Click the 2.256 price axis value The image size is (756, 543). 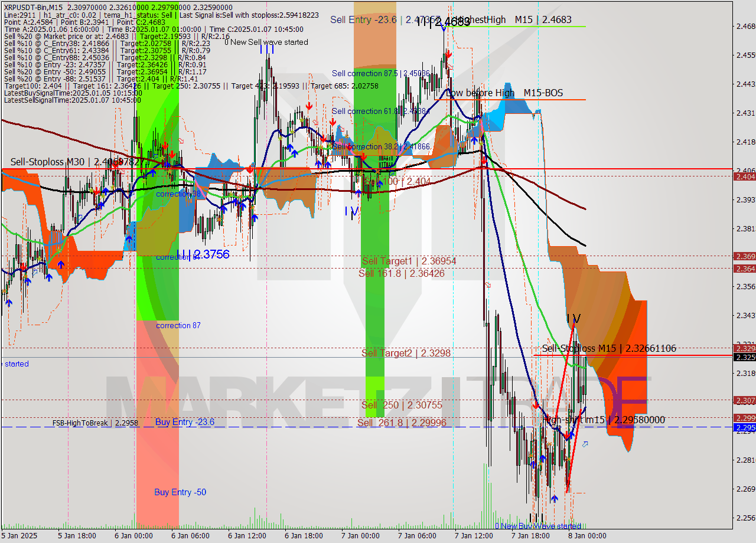click(745, 518)
